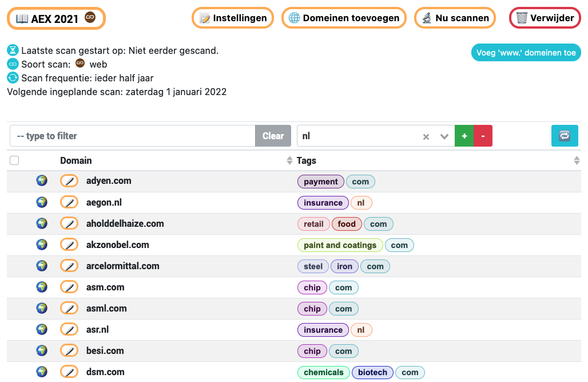
Task: Click the akzonobel.com domain name
Action: click(x=117, y=245)
